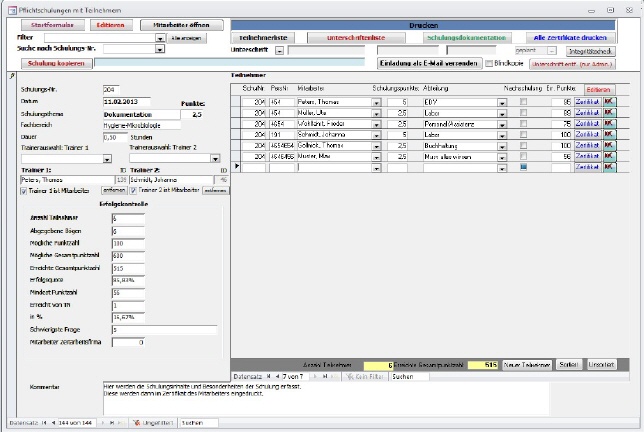Toggle Nachschulung checkbox for Müller, Ute
Image resolution: width=644 pixels, height=432 pixels.
523,113
